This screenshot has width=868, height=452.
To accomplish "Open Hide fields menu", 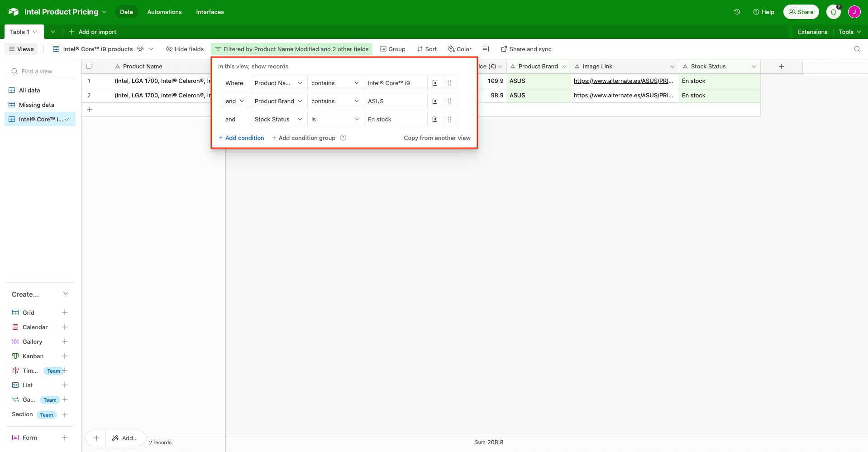I will [x=185, y=49].
